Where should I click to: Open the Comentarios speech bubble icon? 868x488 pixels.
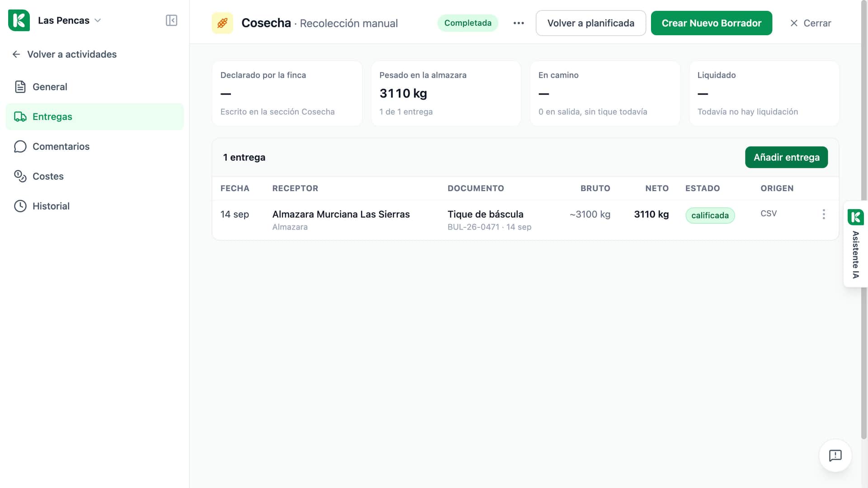coord(20,146)
